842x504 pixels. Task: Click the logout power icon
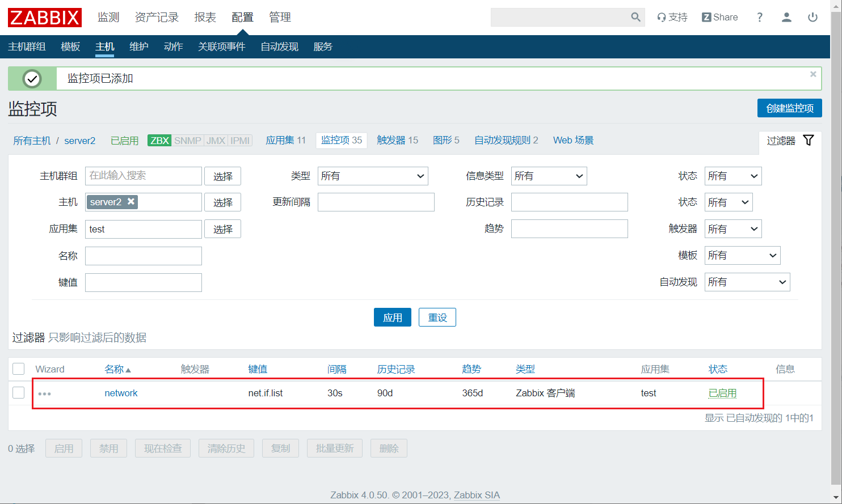tap(812, 18)
